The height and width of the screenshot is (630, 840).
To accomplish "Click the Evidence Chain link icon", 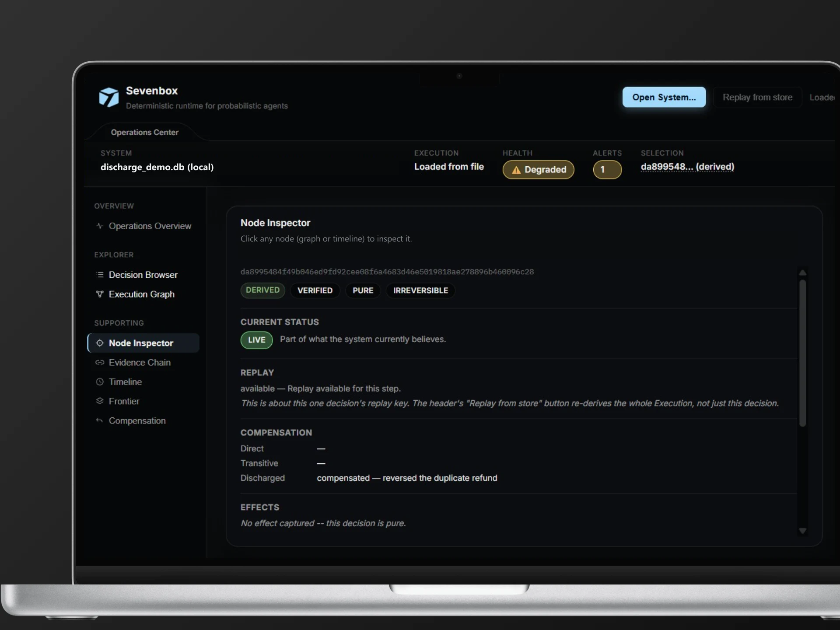I will coord(100,362).
